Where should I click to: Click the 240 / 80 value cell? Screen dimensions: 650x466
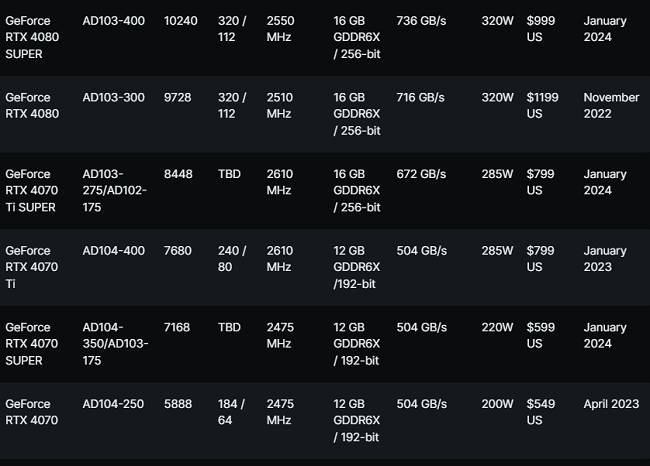tap(232, 259)
